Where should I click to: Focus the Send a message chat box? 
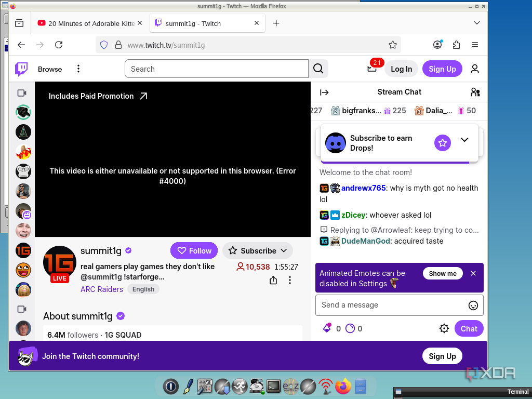coord(400,305)
